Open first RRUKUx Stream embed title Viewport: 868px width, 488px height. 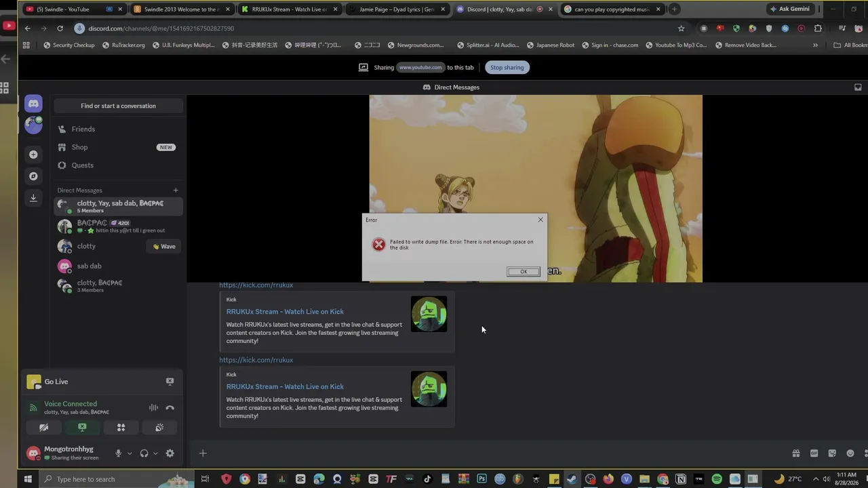[x=285, y=312]
